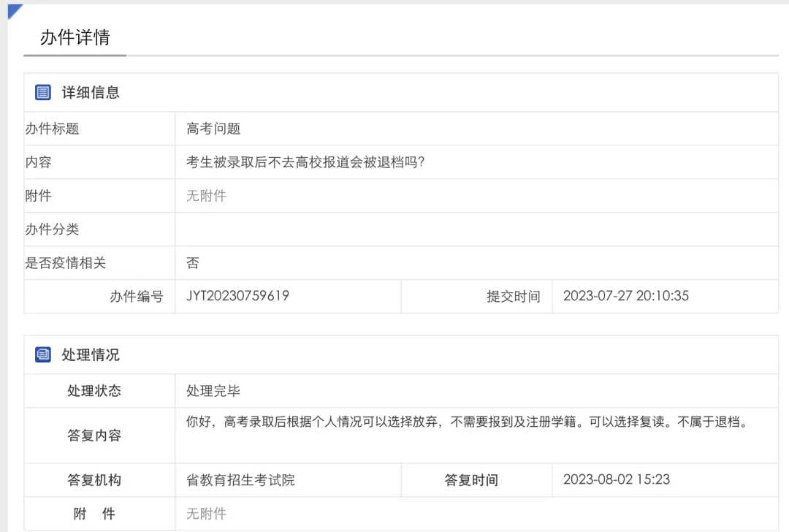Screen dimensions: 789x532
Task: Click the submit time 2023-07-27 20:10:35
Action: tap(626, 296)
